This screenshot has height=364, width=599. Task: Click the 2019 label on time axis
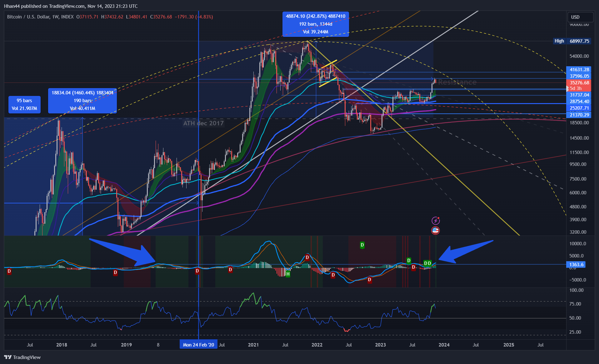point(126,345)
